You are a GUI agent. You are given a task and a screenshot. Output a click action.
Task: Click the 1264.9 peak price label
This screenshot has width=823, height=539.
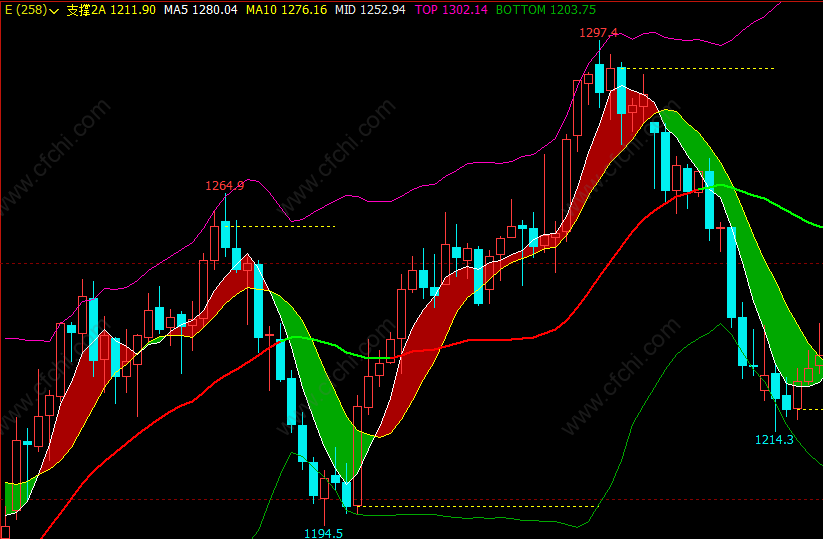coord(225,186)
